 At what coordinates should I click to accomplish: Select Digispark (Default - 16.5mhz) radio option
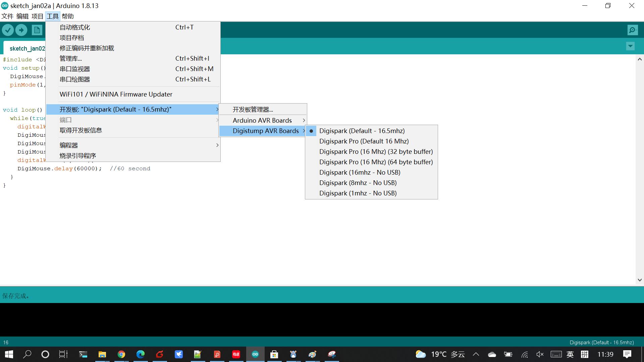[362, 131]
